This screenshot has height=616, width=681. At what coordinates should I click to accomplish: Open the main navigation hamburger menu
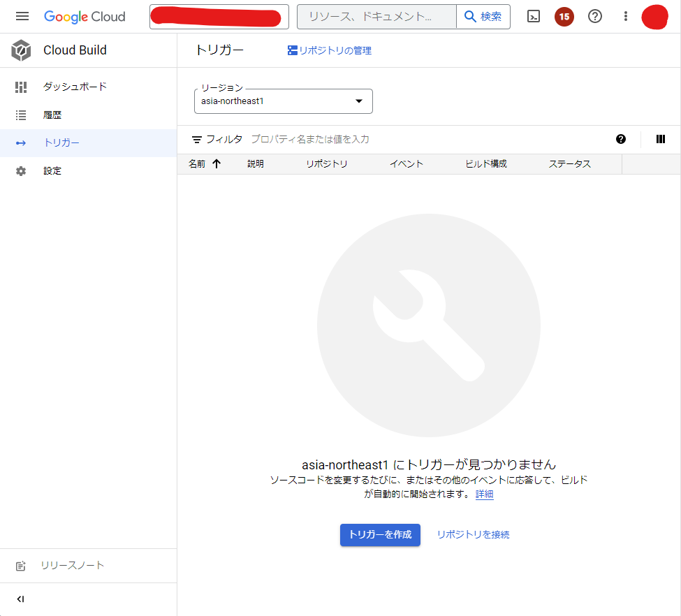22,17
